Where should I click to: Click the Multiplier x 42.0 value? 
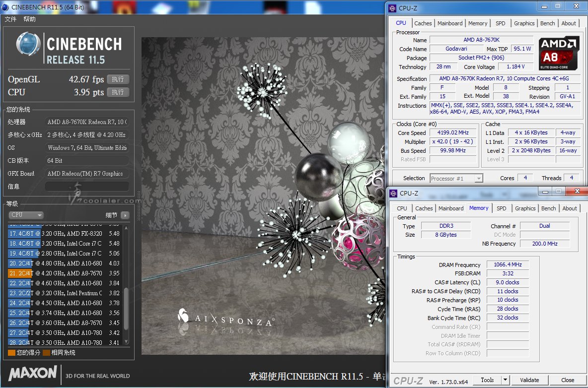tap(453, 141)
